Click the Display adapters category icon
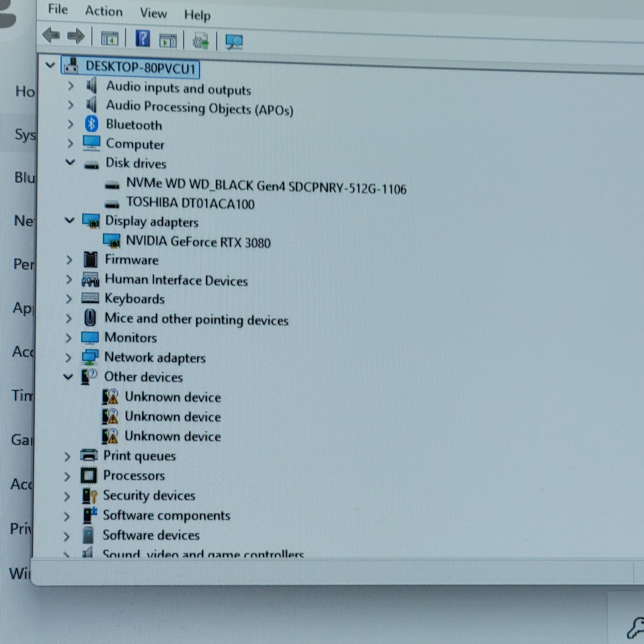Viewport: 644px width, 644px height. click(91, 221)
